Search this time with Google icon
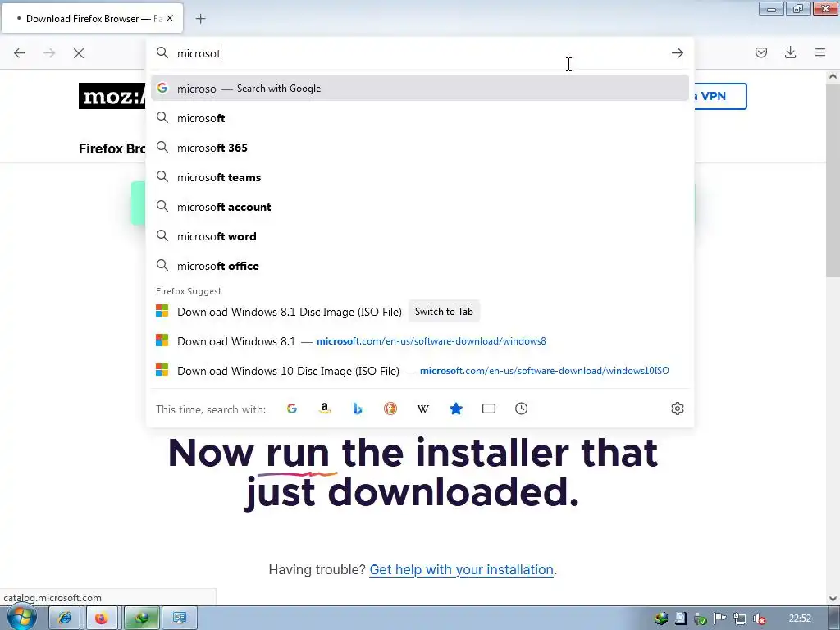 coord(292,409)
